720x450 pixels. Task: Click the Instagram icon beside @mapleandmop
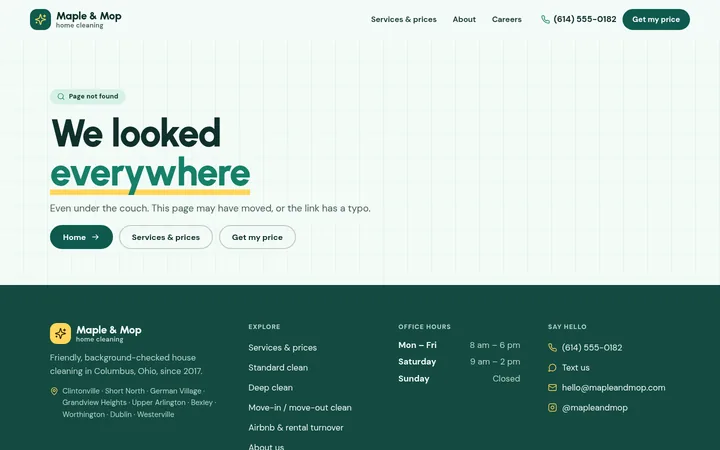(552, 408)
